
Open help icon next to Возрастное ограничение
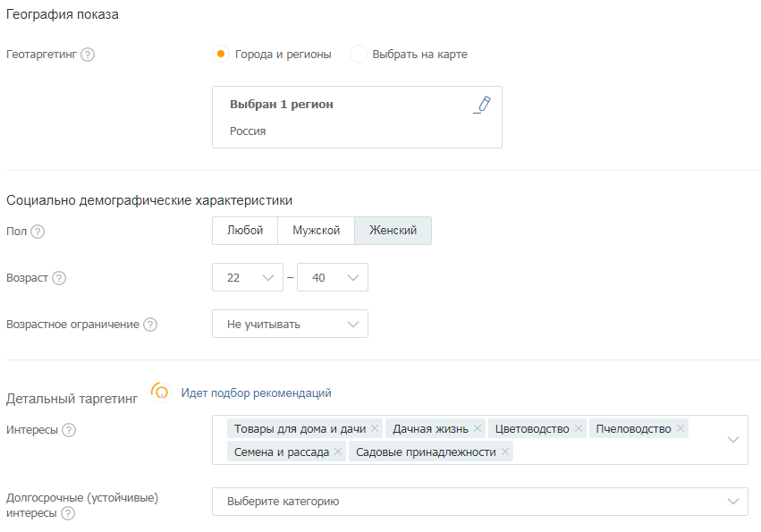click(x=150, y=325)
